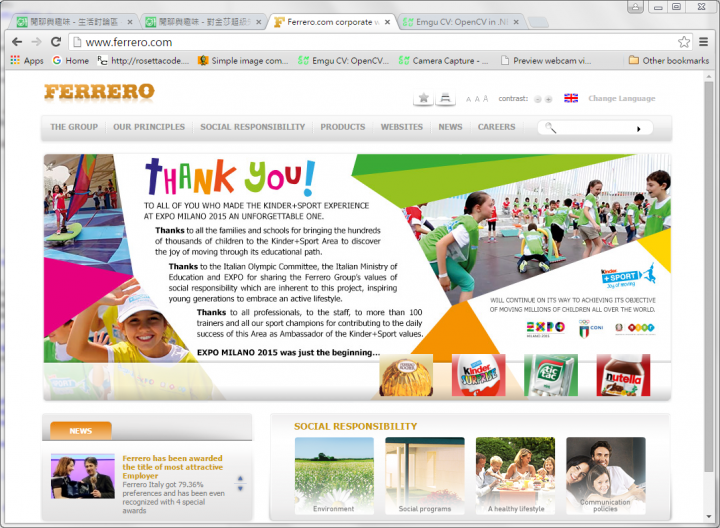
Task: Submit search with the arrow button
Action: [x=638, y=129]
